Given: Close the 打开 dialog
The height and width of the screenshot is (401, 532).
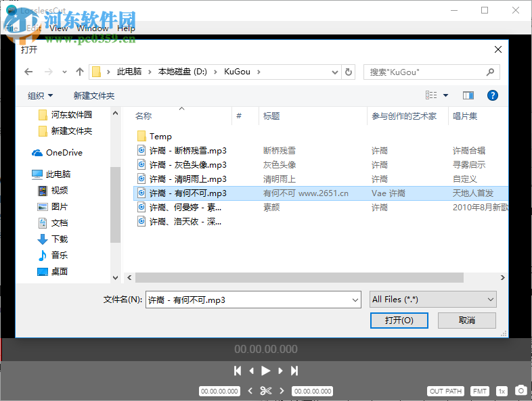Looking at the screenshot, I should click(x=497, y=49).
